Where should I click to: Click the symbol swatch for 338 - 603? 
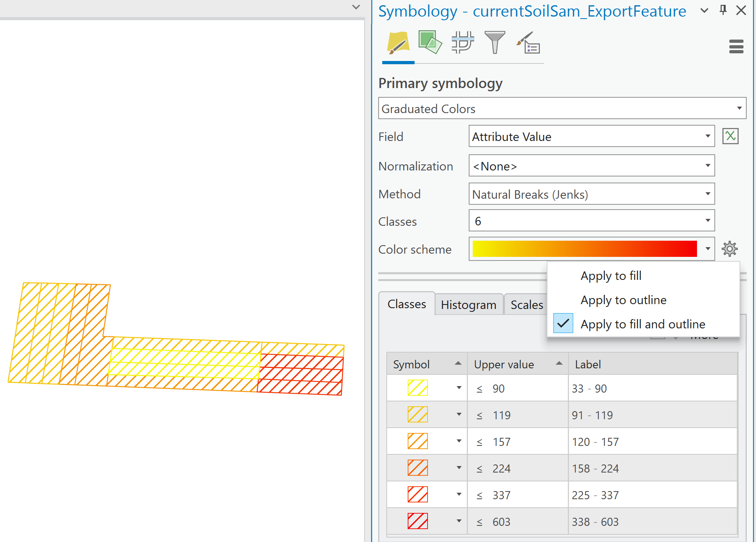pos(417,521)
